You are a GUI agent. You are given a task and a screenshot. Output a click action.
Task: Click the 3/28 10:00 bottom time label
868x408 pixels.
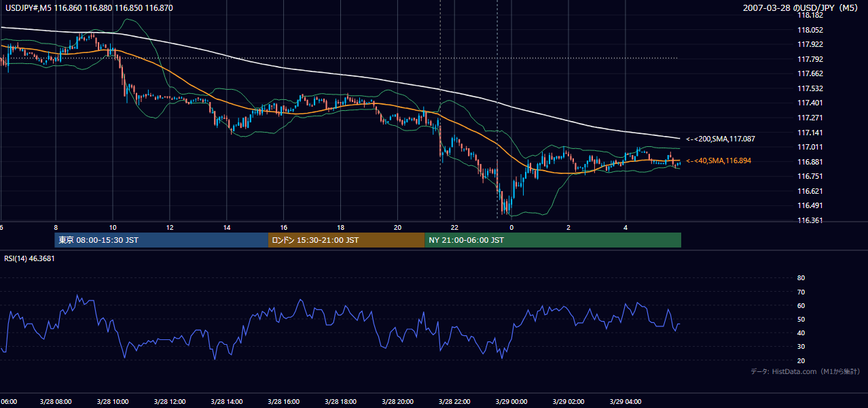(x=111, y=401)
